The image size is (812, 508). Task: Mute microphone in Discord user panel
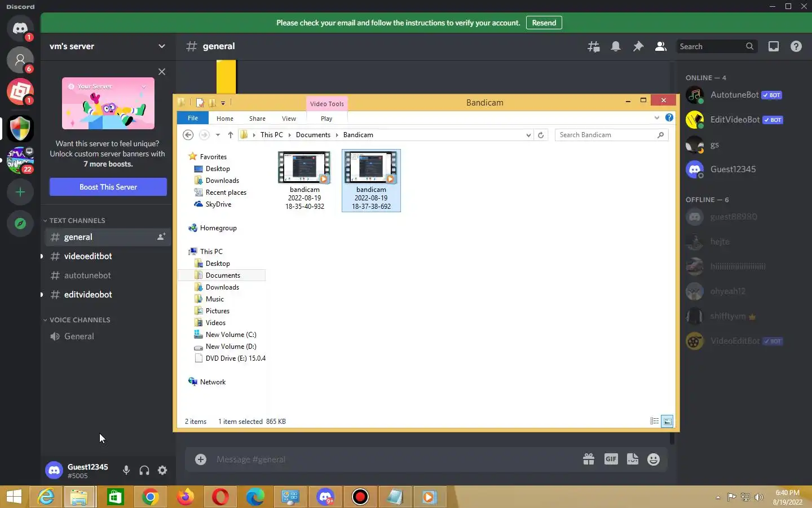126,470
